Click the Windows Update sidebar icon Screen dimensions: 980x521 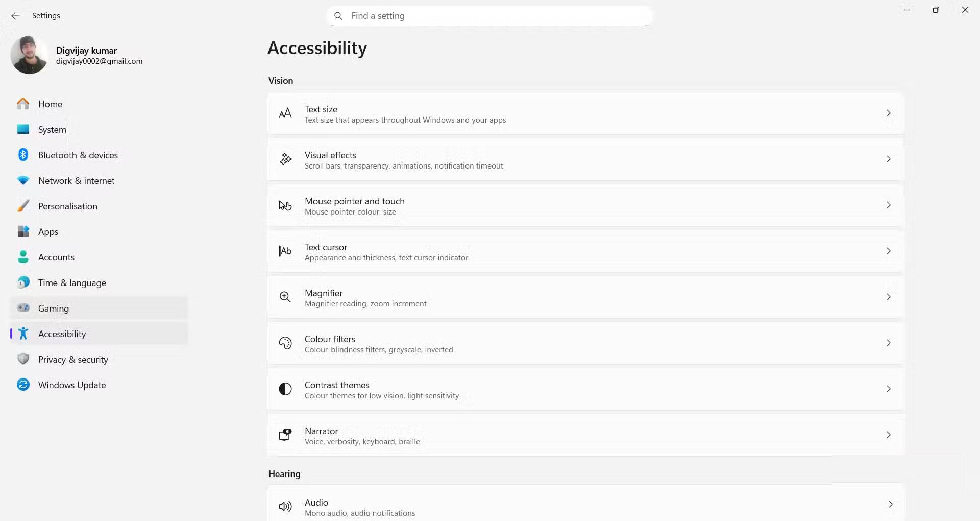[x=23, y=385]
